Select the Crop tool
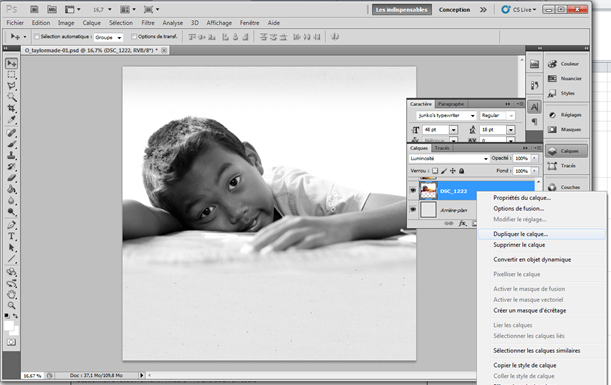 point(11,108)
